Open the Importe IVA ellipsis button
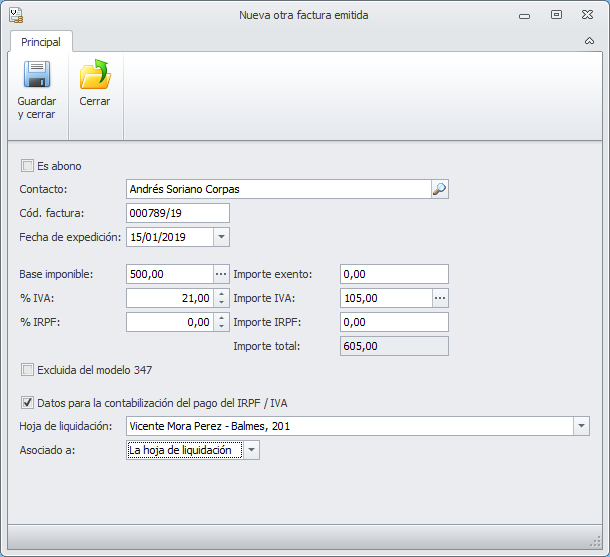Image resolution: width=610 pixels, height=557 pixels. [440, 298]
